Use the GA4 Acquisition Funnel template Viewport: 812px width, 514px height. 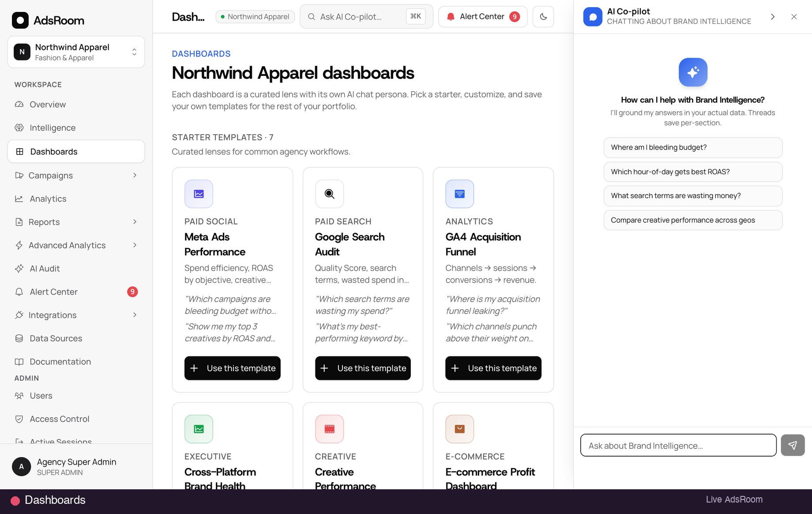click(493, 368)
